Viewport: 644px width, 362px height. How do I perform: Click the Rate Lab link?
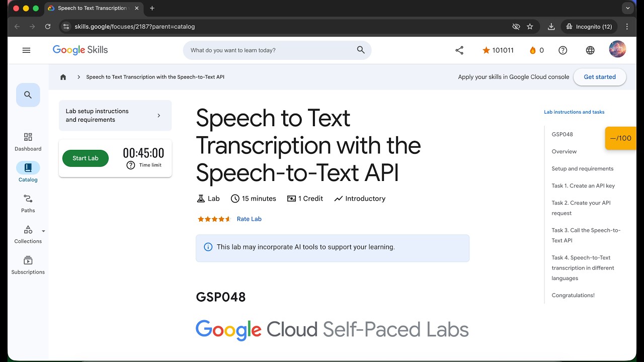point(249,219)
